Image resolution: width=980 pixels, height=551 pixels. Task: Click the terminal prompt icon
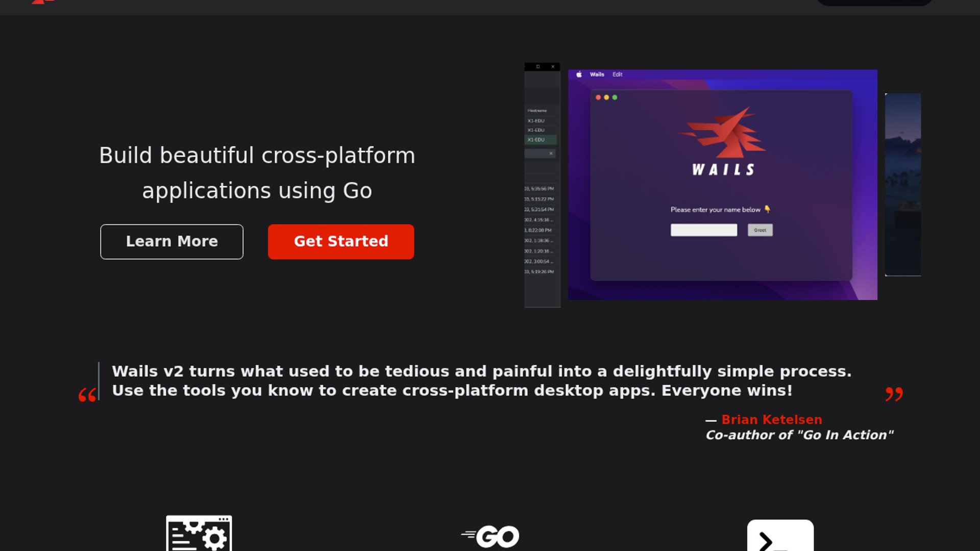click(x=780, y=536)
